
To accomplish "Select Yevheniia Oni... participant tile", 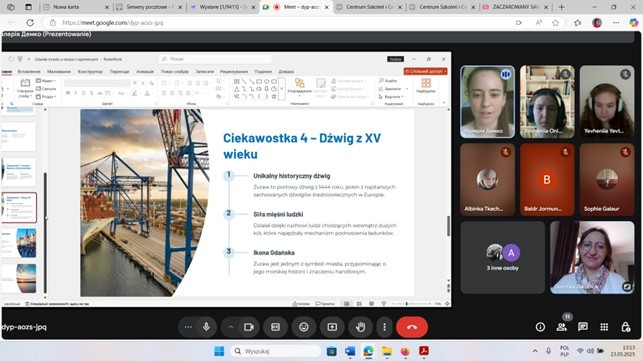I will click(x=547, y=102).
